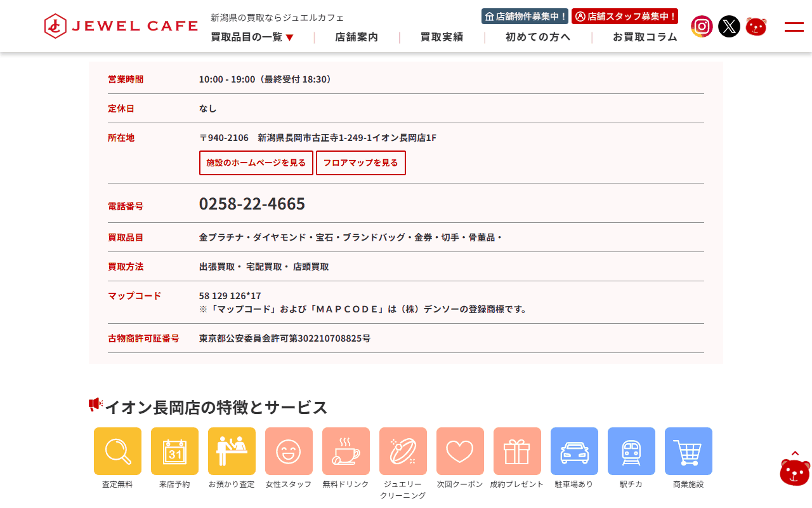812x508 pixels.
Task: Click the 古物商許可証番号 label
Action: [143, 338]
